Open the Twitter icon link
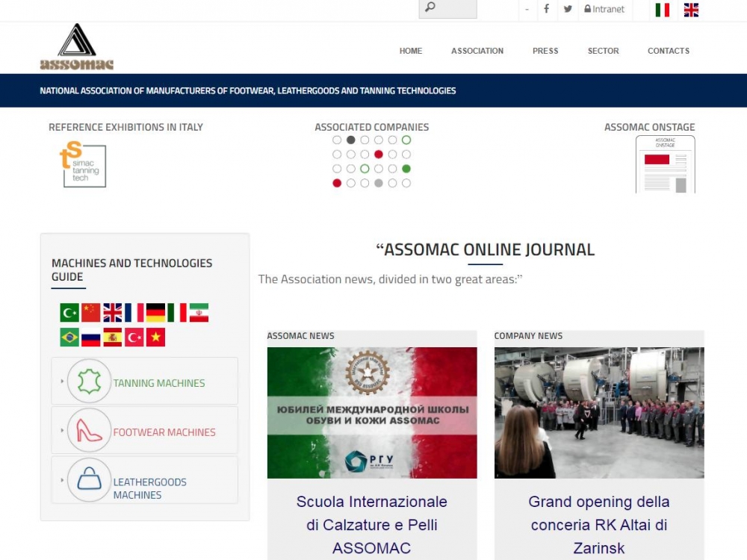 tap(568, 8)
